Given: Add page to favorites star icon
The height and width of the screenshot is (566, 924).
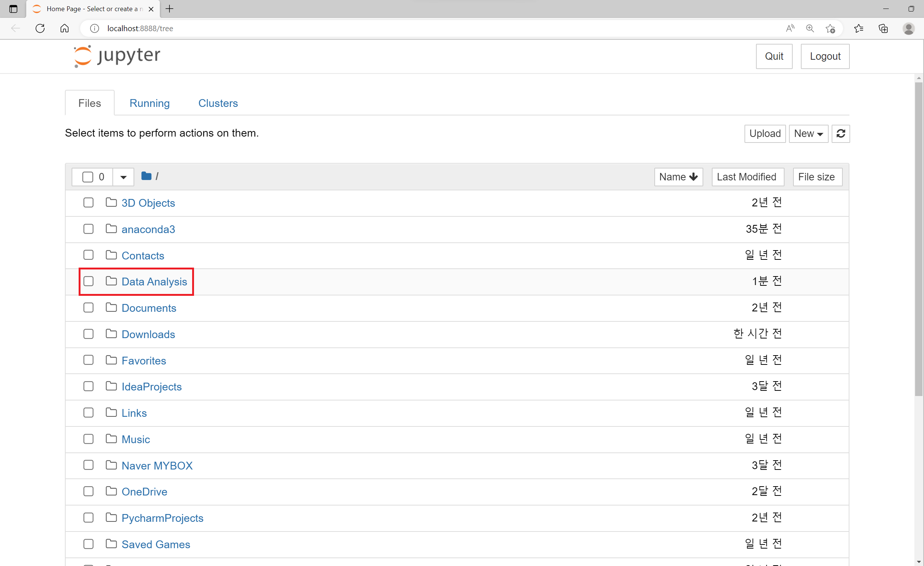Looking at the screenshot, I should point(830,29).
